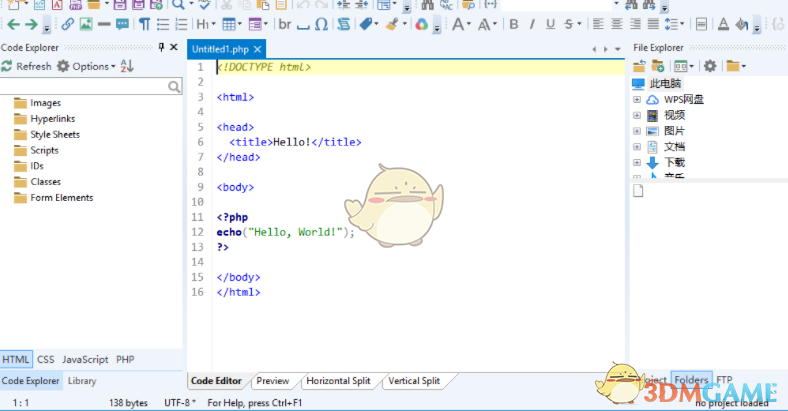Switch to the Preview tab
Image resolution: width=788 pixels, height=411 pixels.
tap(272, 381)
